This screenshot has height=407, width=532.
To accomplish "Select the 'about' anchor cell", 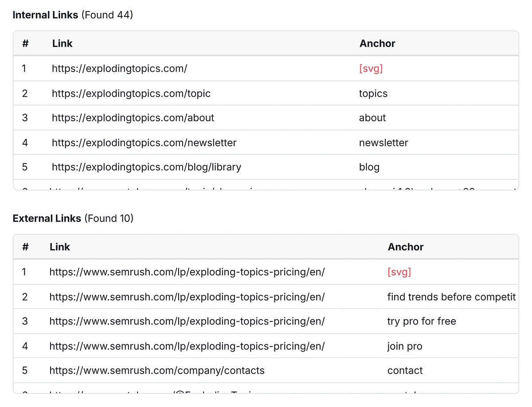I will point(372,118).
